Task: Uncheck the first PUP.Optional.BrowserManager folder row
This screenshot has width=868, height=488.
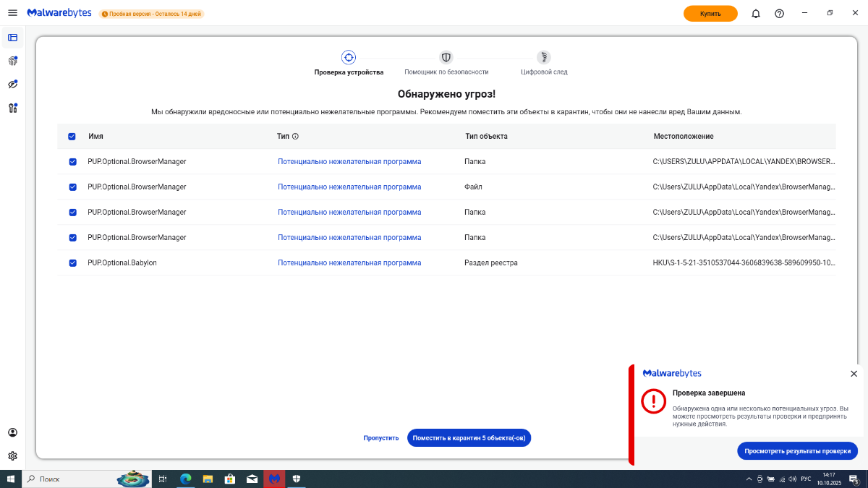Action: (72, 162)
